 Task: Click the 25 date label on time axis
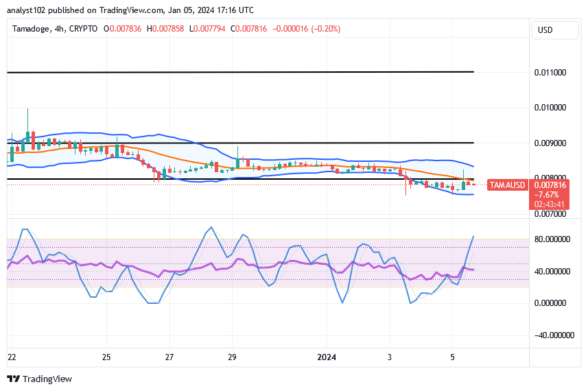(x=106, y=357)
